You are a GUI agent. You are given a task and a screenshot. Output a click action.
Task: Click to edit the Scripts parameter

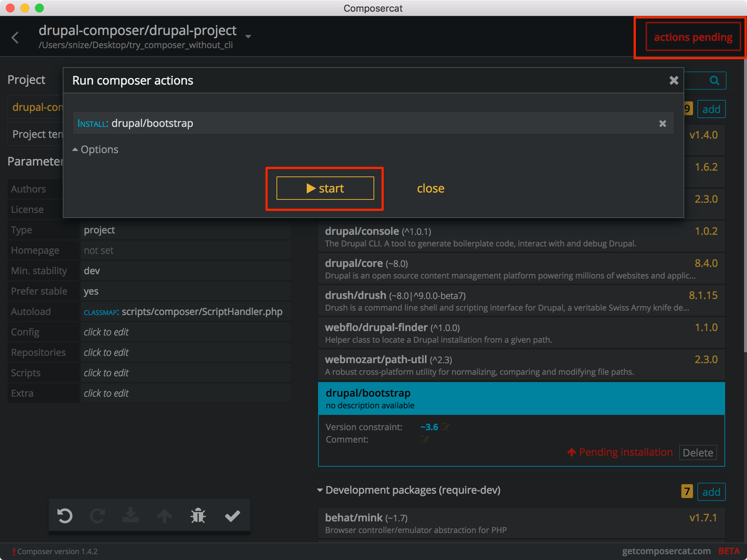pos(186,373)
